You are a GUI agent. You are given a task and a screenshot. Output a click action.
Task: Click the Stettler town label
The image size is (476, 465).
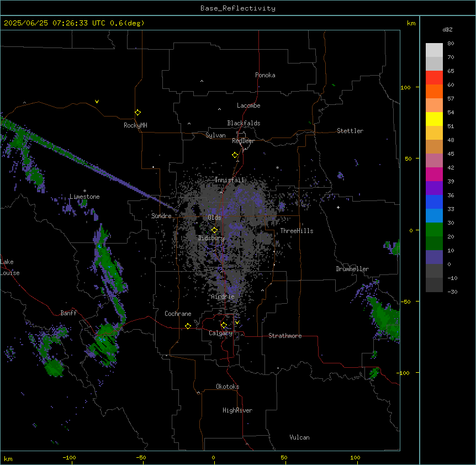tap(350, 131)
